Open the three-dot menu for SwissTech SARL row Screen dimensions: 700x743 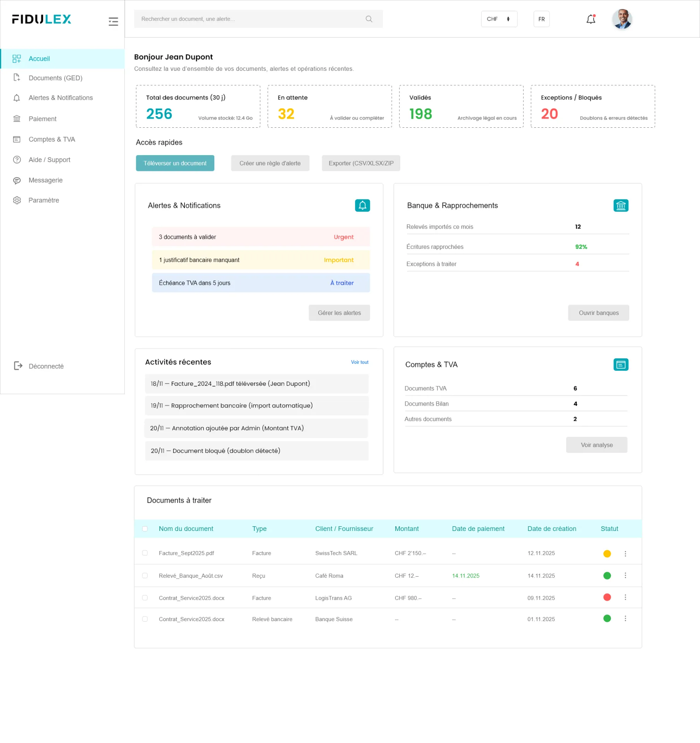(x=625, y=553)
